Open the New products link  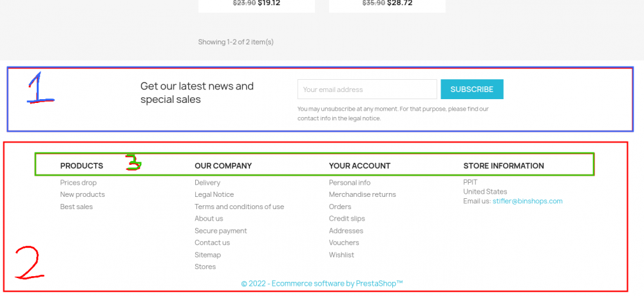(82, 194)
